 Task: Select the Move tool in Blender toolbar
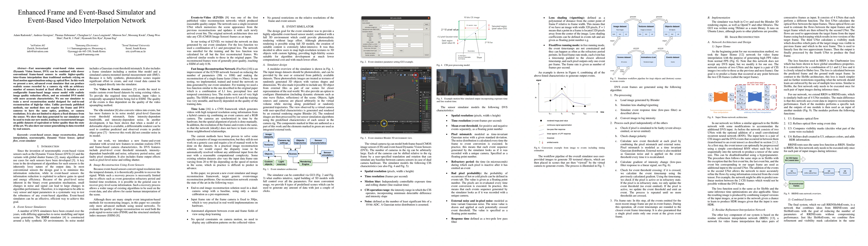364,85
